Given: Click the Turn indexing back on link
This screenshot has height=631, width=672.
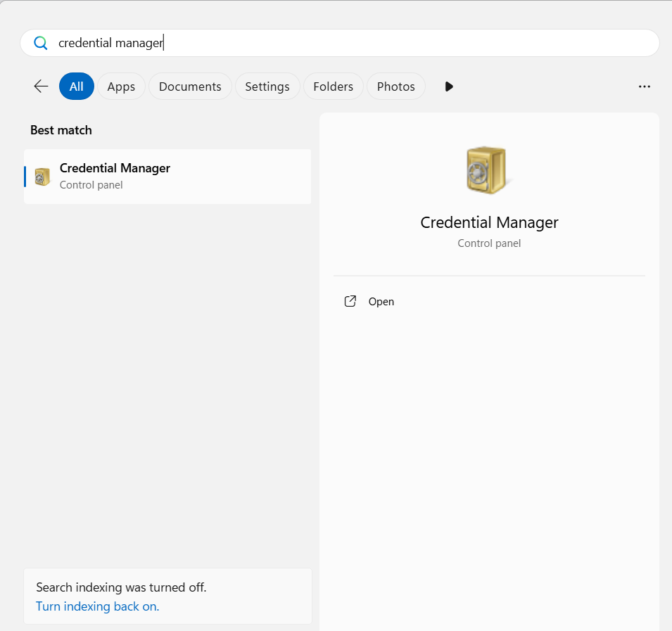Looking at the screenshot, I should tap(97, 606).
